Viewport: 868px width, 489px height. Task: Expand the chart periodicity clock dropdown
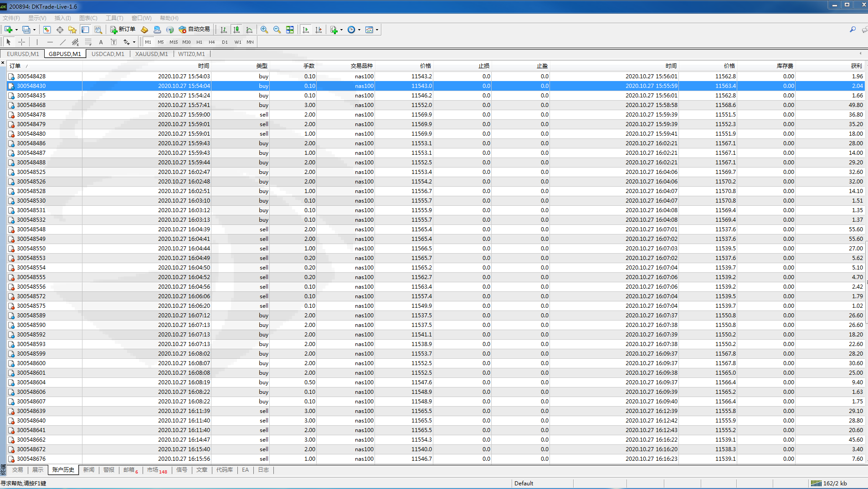[359, 30]
